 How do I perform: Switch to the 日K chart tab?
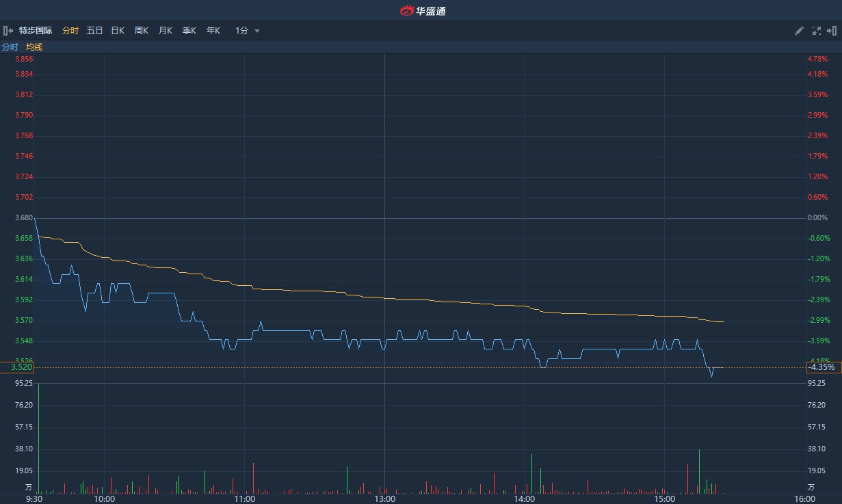118,31
